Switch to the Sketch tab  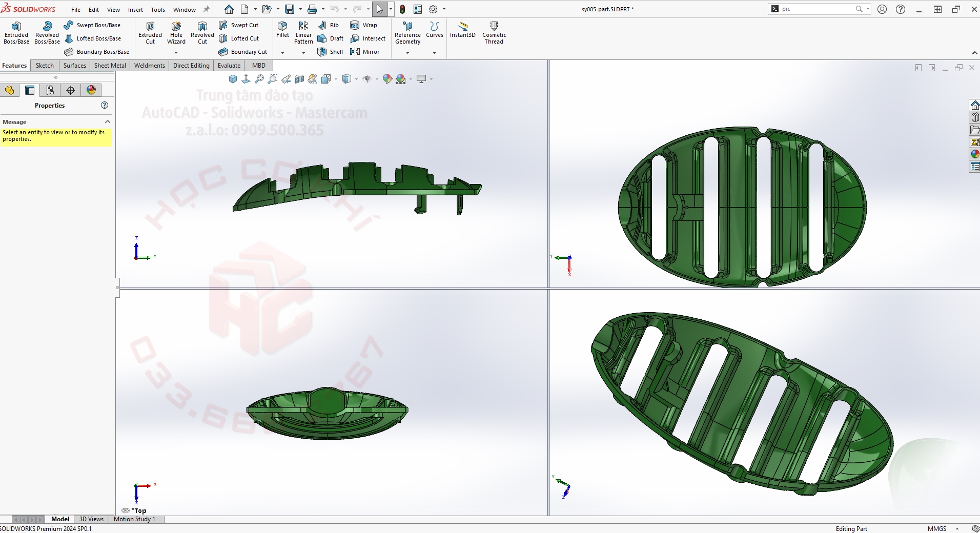click(45, 66)
